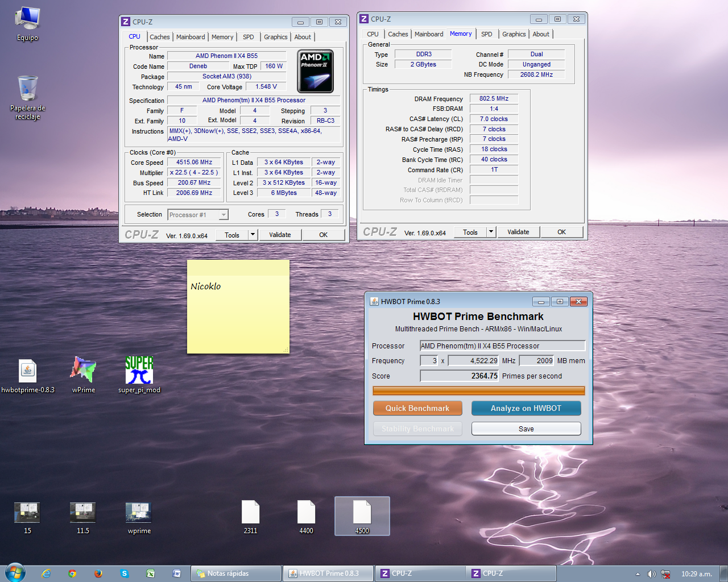Click OK in right CPU-Z window
This screenshot has height=582, width=728.
tap(562, 232)
